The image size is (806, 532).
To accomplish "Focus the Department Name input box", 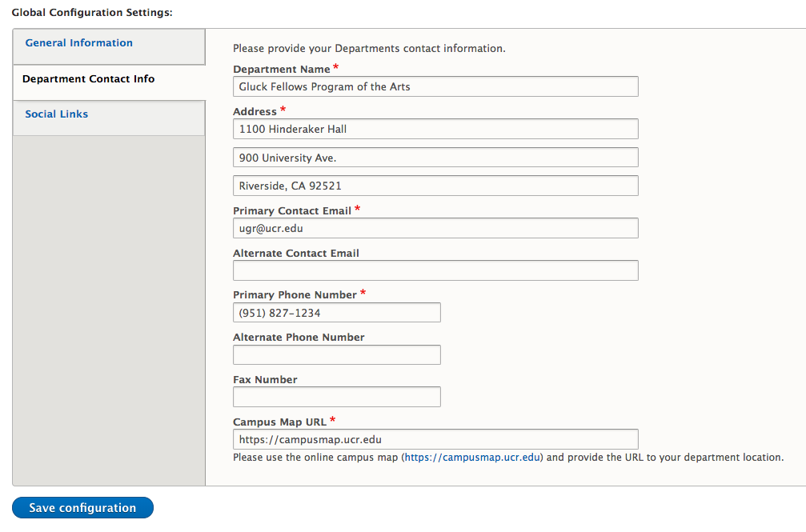I will tap(435, 86).
